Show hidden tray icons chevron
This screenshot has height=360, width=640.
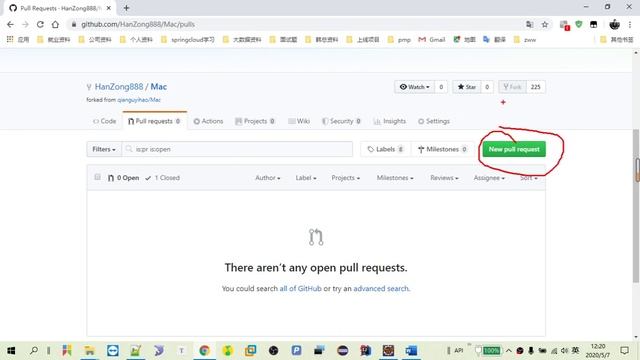[x=509, y=350]
